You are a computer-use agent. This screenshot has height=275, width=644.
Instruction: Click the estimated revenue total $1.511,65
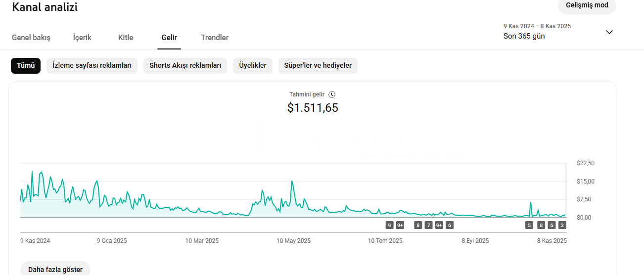coord(313,108)
